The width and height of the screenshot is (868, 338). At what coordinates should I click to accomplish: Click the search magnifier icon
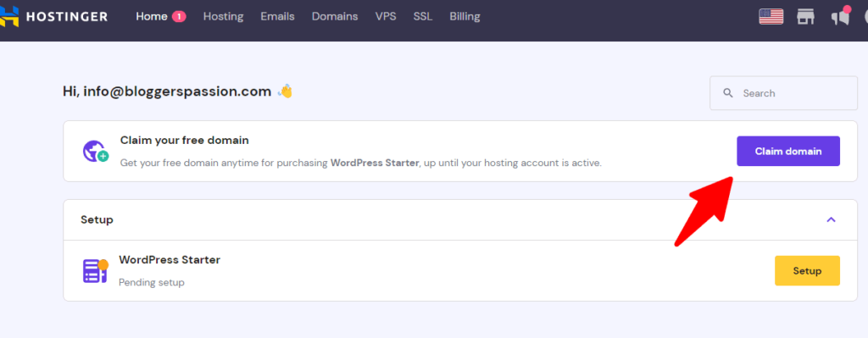coord(728,93)
